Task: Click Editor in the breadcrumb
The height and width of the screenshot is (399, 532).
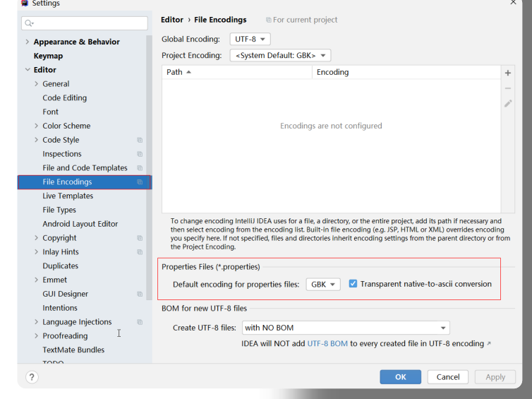Action: click(x=172, y=20)
